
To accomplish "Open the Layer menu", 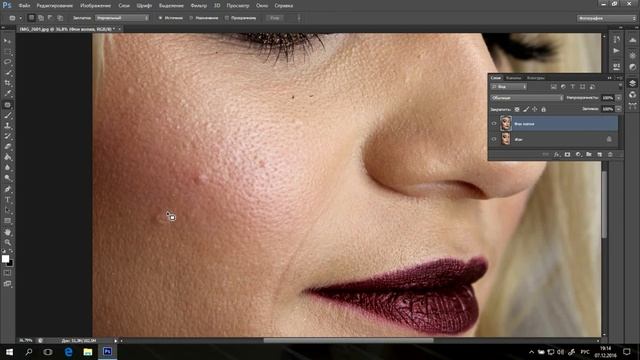I will 124,6.
